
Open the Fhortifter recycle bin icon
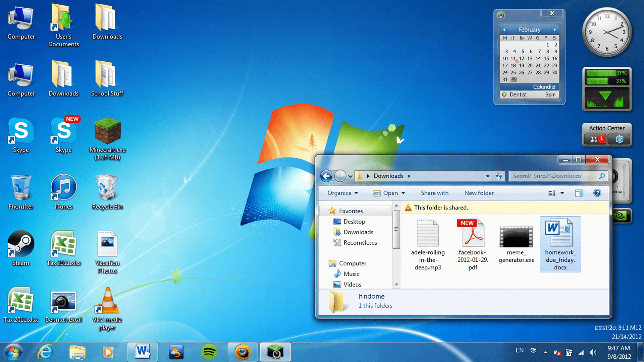21,192
